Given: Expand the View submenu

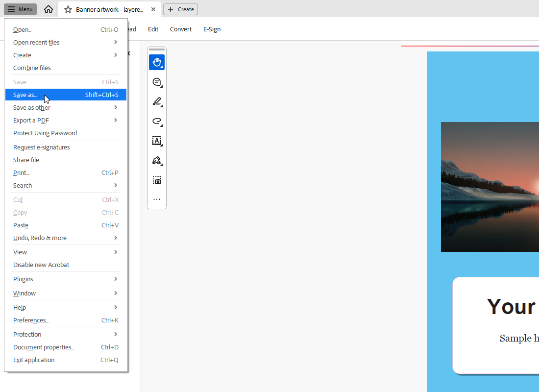Looking at the screenshot, I should pos(66,252).
